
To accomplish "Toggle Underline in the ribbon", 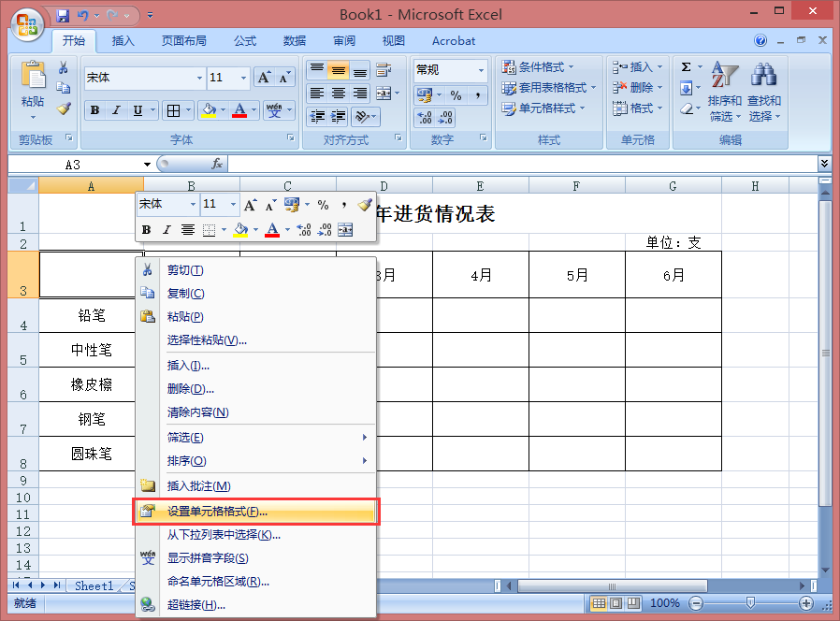I will 138,111.
